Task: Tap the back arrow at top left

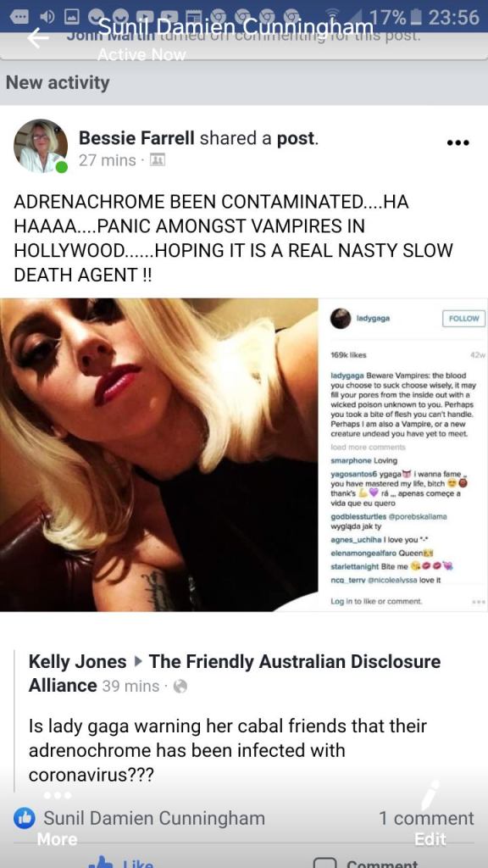Action: click(x=37, y=38)
